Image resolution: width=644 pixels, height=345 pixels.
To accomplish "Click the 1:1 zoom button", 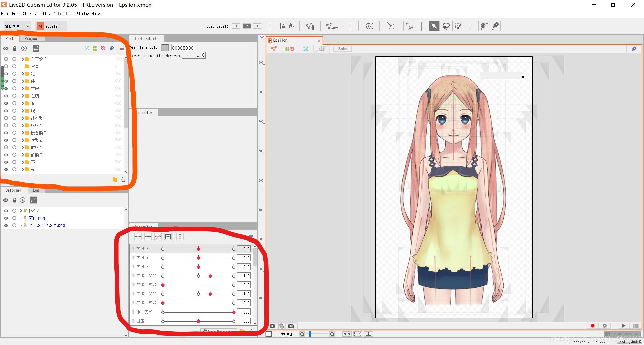I will pyautogui.click(x=347, y=334).
